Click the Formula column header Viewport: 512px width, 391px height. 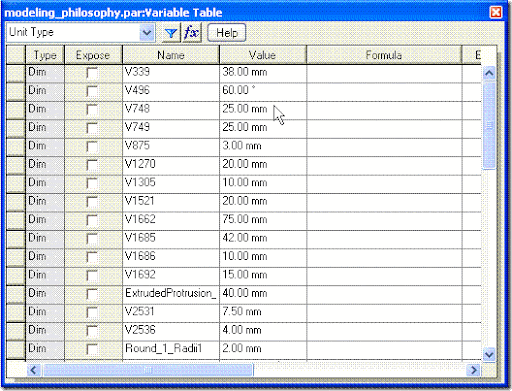click(384, 55)
